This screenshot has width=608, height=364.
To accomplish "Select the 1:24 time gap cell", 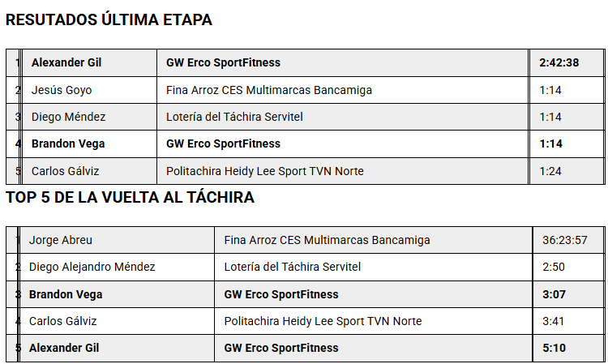I will pyautogui.click(x=550, y=171).
